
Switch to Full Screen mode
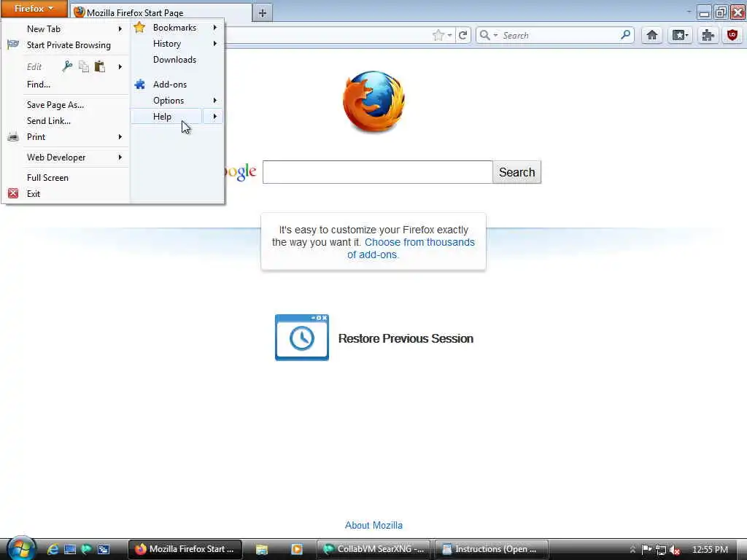pyautogui.click(x=47, y=178)
